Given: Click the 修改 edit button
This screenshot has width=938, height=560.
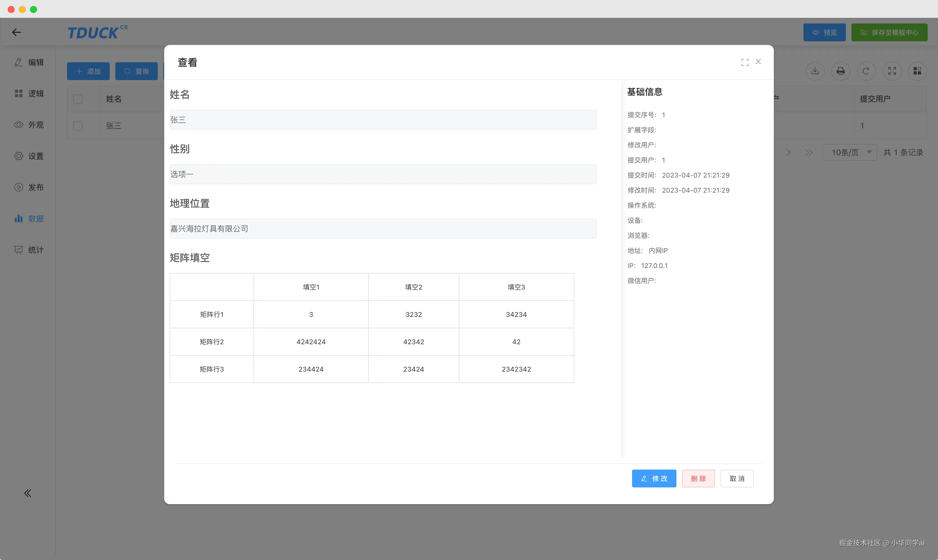Looking at the screenshot, I should coord(654,478).
